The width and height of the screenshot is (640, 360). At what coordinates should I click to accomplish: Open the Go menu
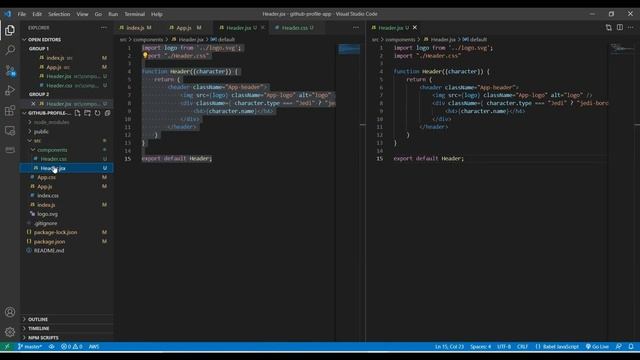98,14
